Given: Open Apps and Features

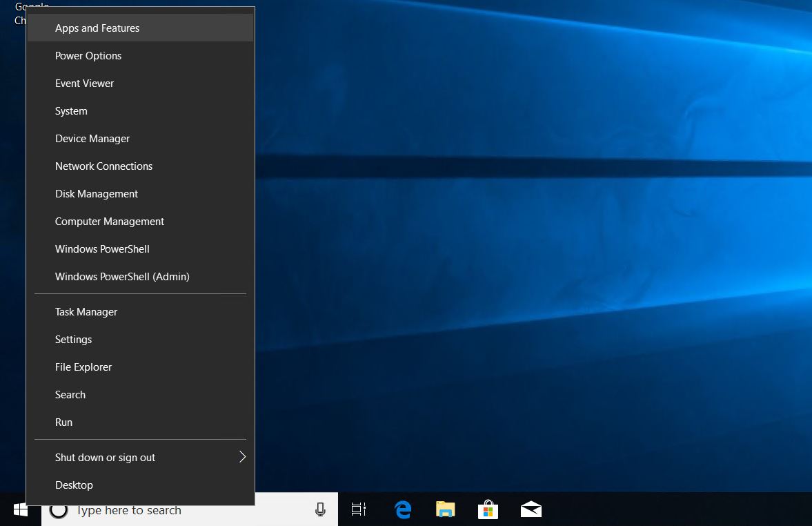Looking at the screenshot, I should [x=97, y=28].
